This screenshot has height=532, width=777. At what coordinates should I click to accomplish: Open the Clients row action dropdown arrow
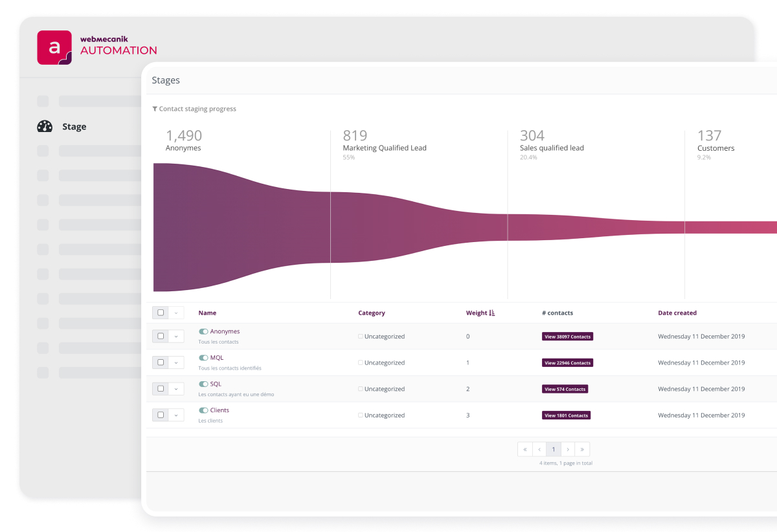[x=176, y=416]
